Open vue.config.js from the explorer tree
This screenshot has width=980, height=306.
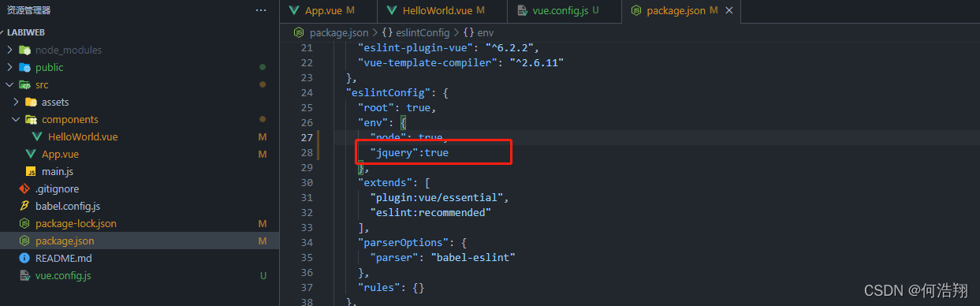pyautogui.click(x=63, y=275)
